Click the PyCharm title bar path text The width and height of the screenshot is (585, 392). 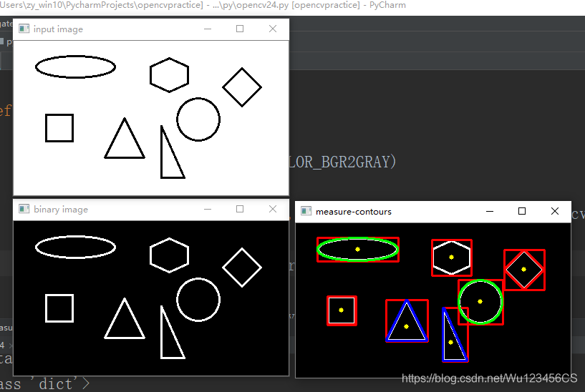[x=203, y=5]
